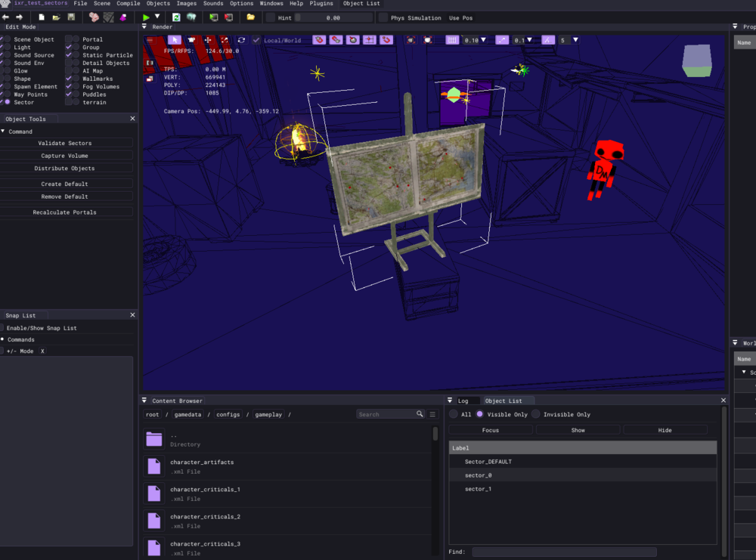The height and width of the screenshot is (560, 756).
Task: Toggle the Wallmarks checkbox
Action: [x=70, y=79]
